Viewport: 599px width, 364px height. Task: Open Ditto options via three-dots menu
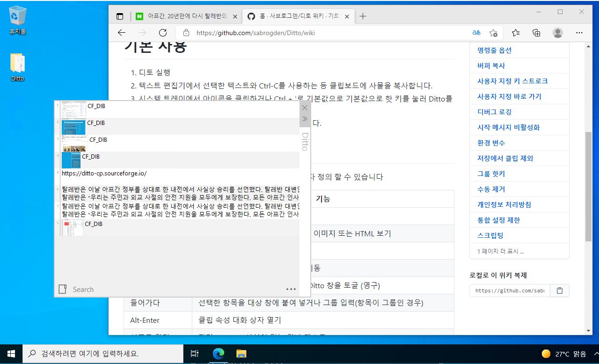(291, 289)
